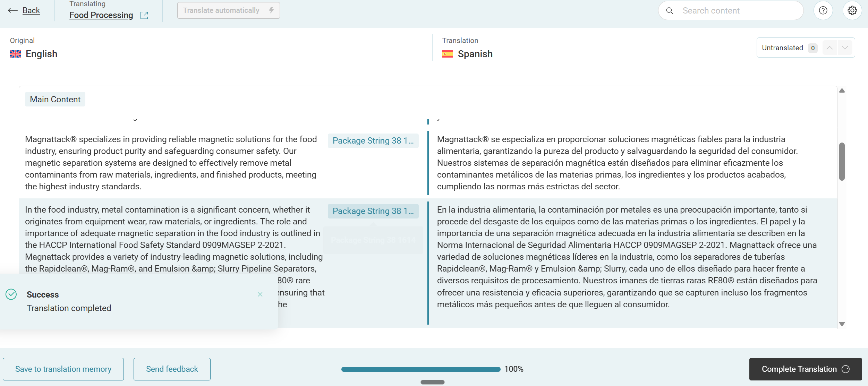Viewport: 868px width, 386px height.
Task: Click Save to translation memory
Action: (63, 369)
